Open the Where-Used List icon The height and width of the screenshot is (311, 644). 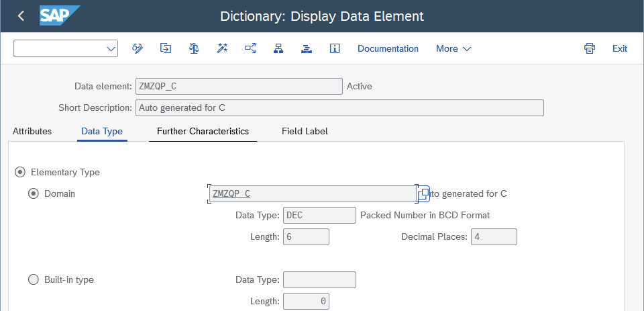point(250,48)
